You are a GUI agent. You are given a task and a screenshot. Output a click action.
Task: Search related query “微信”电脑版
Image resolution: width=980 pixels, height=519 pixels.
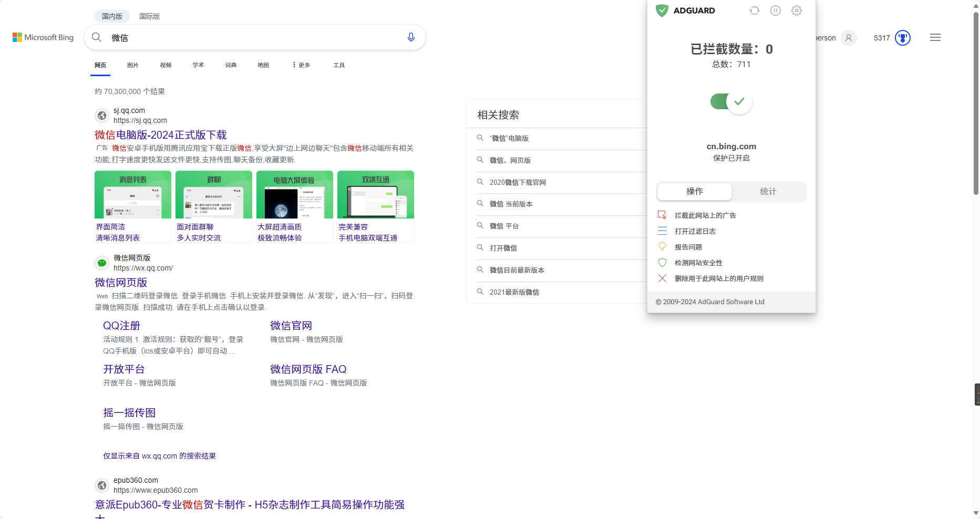pyautogui.click(x=509, y=138)
